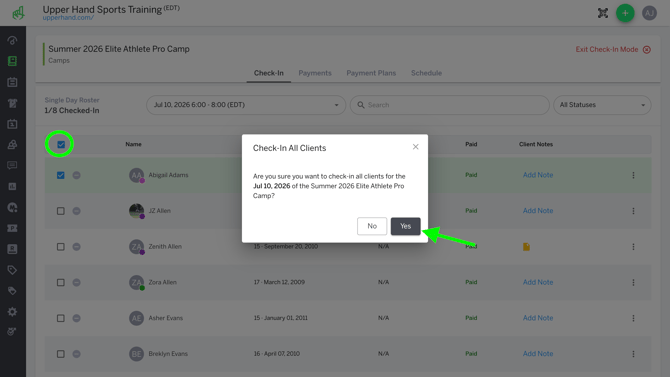The image size is (670, 377).
Task: Open the upperhand.com link
Action: (68, 18)
